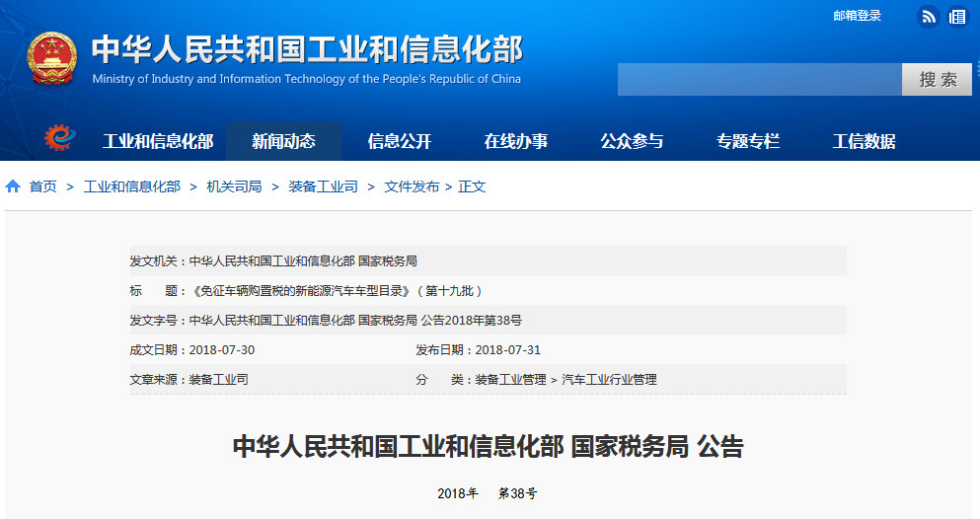This screenshot has height=519, width=980.
Task: Open 信息公开 navigation menu
Action: point(400,141)
